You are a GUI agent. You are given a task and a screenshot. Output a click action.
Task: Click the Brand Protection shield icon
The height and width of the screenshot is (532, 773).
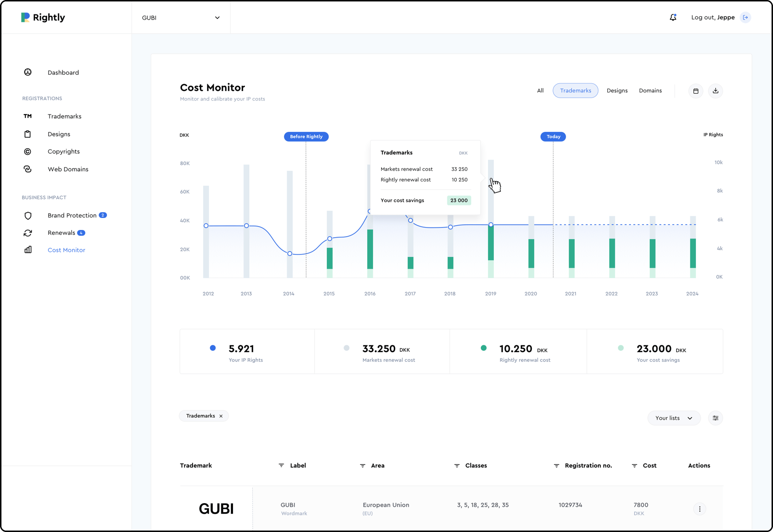pos(28,215)
